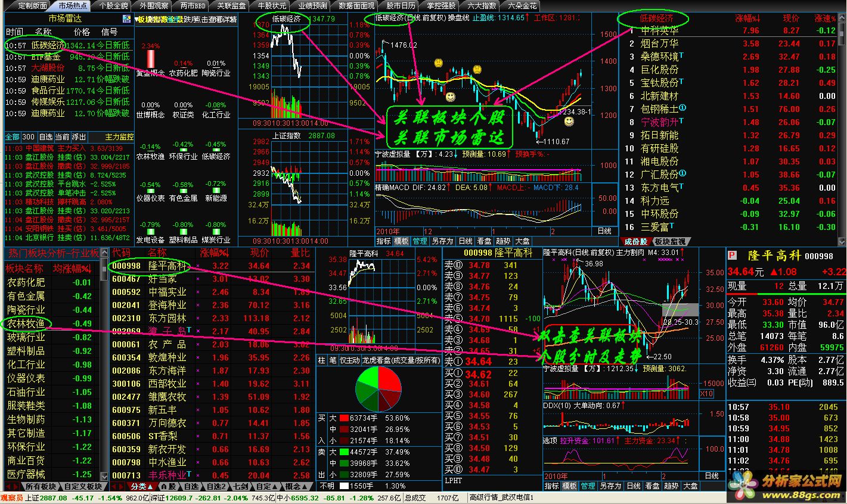847x504 pixels.
Task: Open 日线 period selector on 隆平高科 chart axis
Action: point(712,476)
